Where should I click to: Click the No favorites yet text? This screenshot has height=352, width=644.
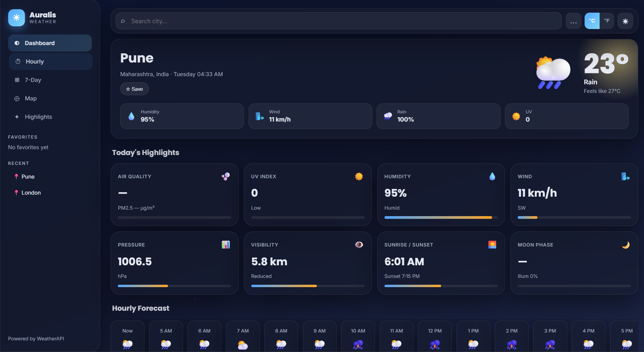click(28, 147)
